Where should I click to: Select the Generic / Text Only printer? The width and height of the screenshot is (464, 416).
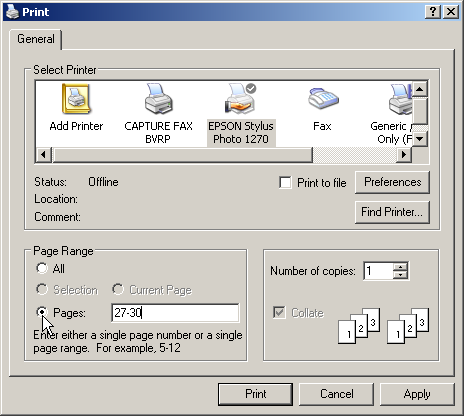pos(391,114)
